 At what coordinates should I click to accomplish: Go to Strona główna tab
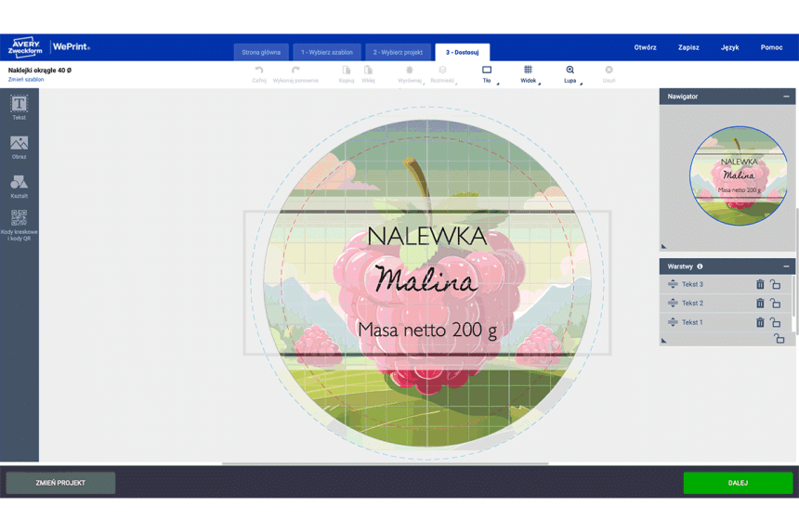(261, 52)
